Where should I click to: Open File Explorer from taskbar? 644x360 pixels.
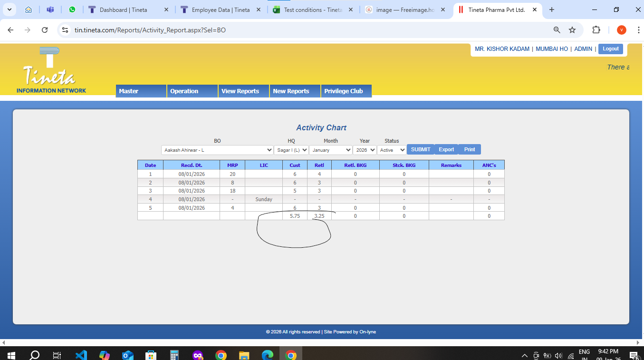tap(244, 355)
